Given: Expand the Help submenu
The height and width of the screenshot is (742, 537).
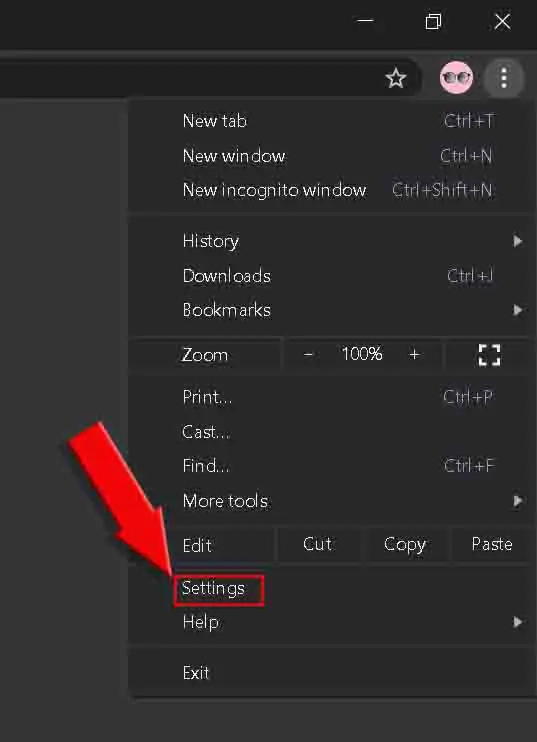Looking at the screenshot, I should pyautogui.click(x=331, y=622).
